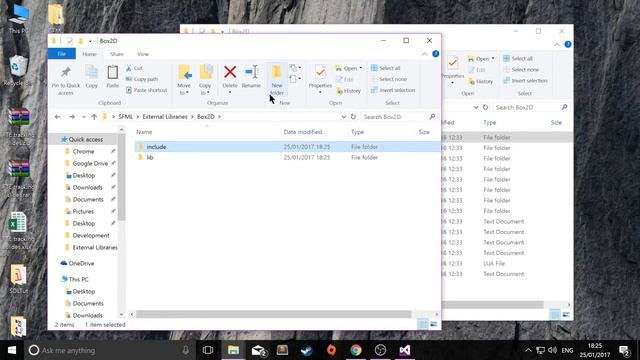Click the Properties icon in front window

point(320,73)
